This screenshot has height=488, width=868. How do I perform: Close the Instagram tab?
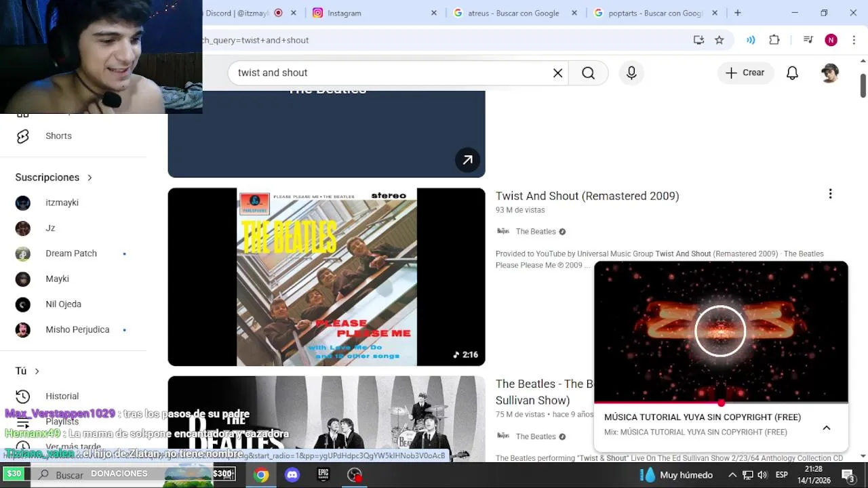coord(434,13)
